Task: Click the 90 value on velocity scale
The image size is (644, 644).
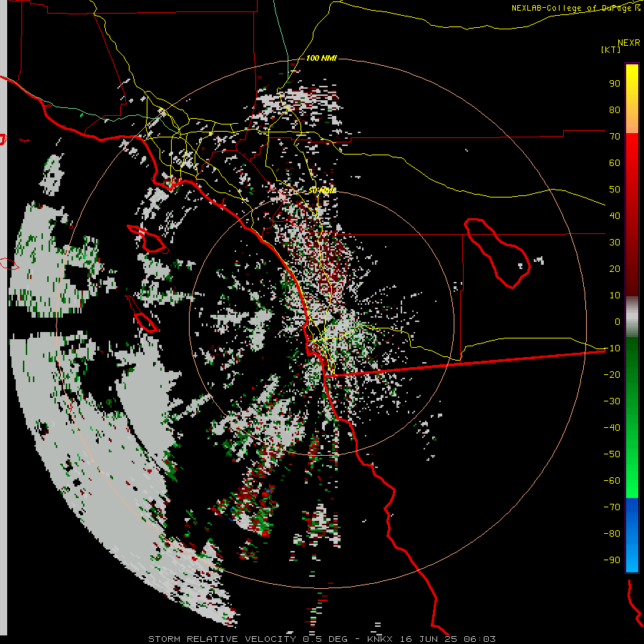Action: (x=615, y=84)
